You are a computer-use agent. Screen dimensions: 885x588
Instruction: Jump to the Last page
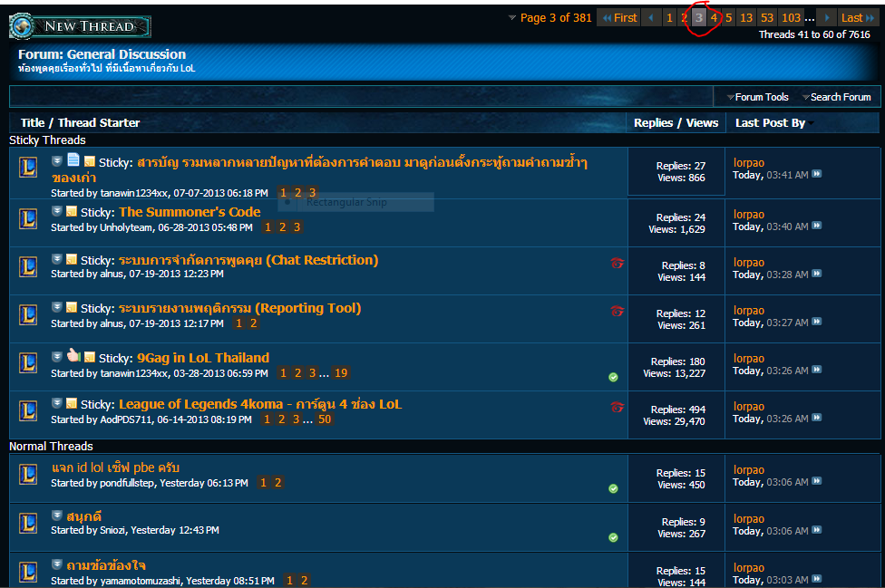coord(858,18)
